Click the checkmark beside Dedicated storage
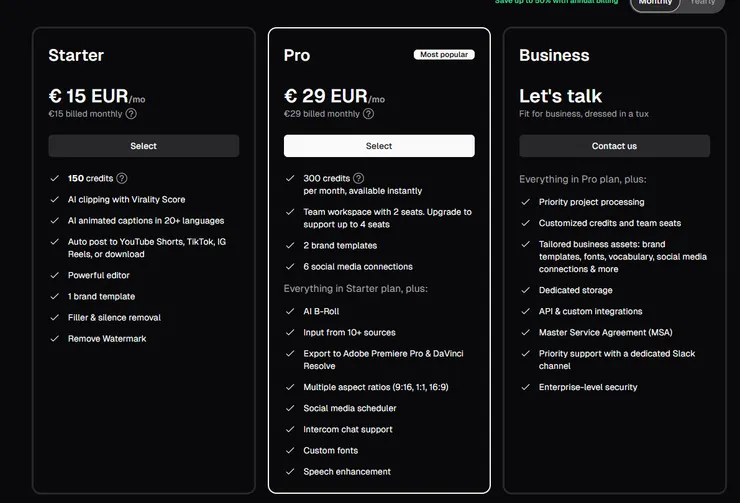Image resolution: width=740 pixels, height=503 pixels. [525, 290]
